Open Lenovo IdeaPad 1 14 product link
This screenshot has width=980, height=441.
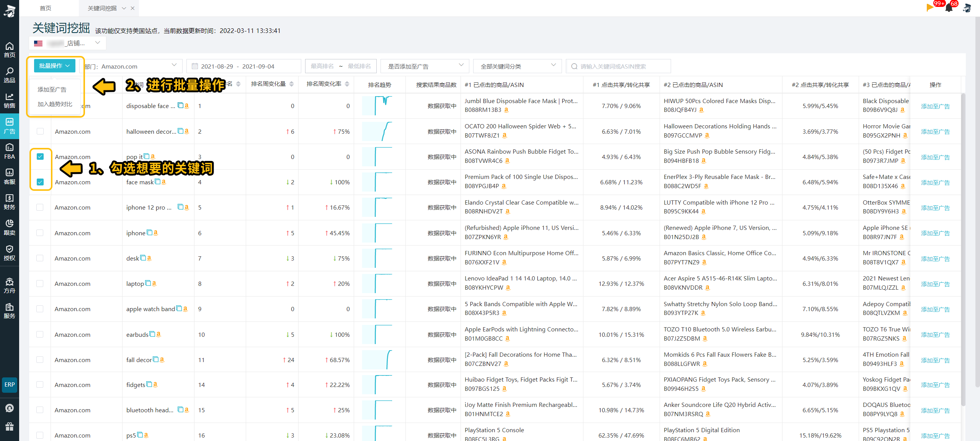(x=521, y=278)
